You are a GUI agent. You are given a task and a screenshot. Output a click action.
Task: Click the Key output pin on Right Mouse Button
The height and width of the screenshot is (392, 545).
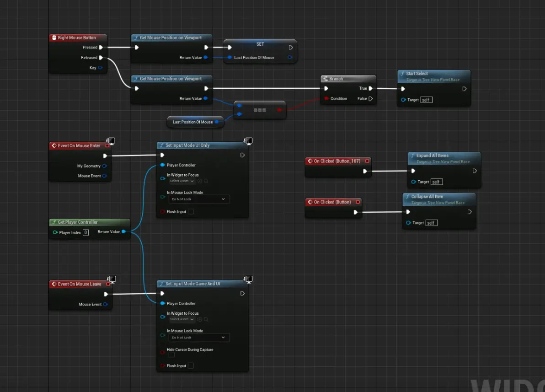click(100, 68)
